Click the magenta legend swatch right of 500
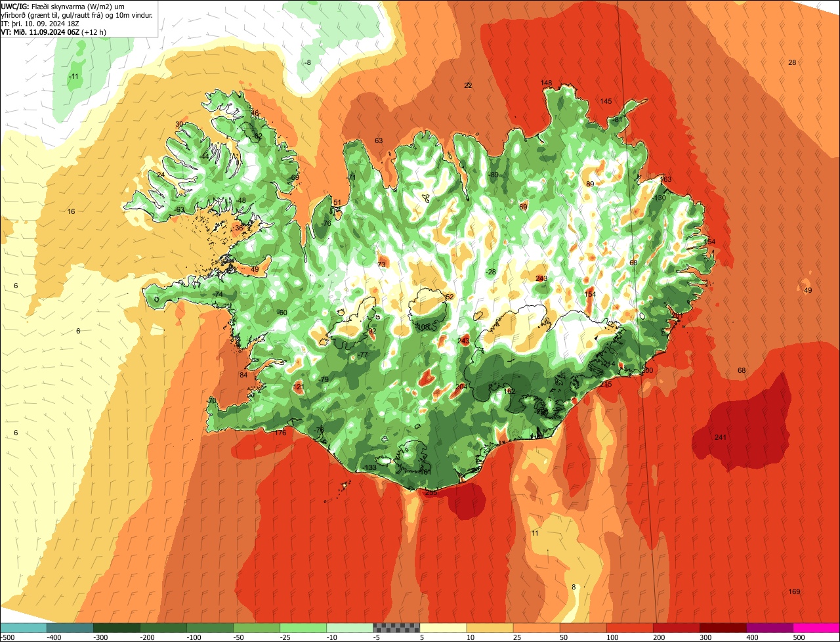 click(816, 628)
